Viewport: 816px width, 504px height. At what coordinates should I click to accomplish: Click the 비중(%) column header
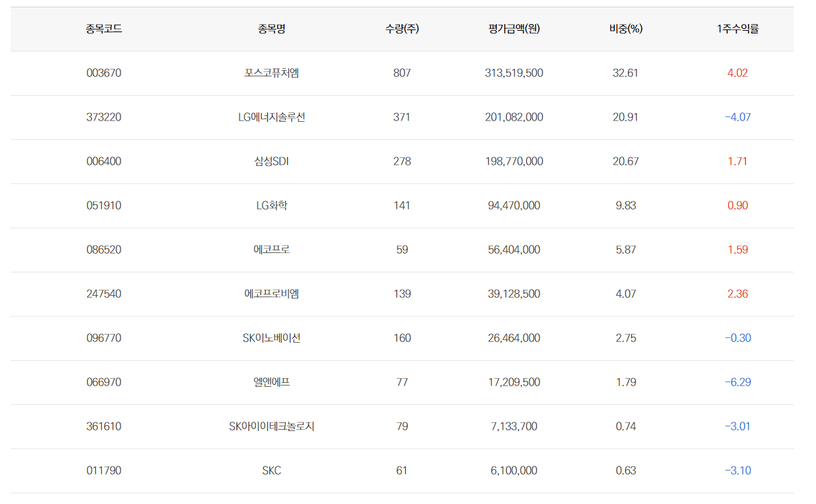[626, 29]
